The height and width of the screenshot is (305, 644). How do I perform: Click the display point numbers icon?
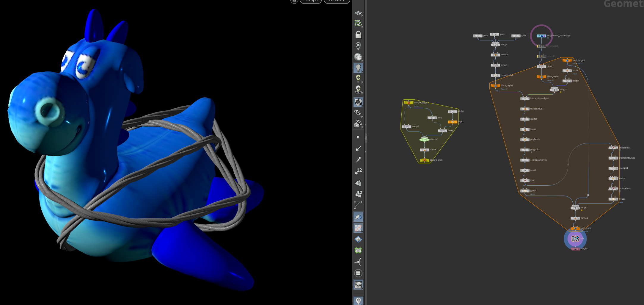pos(358,171)
